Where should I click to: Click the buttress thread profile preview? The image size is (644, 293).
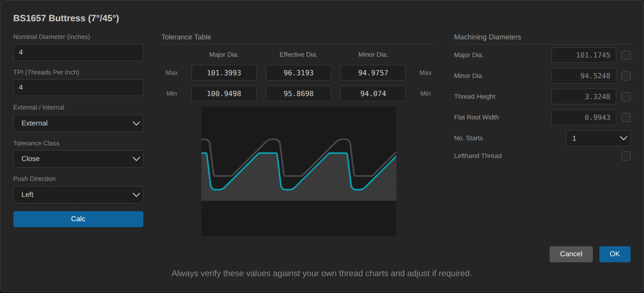pyautogui.click(x=299, y=171)
